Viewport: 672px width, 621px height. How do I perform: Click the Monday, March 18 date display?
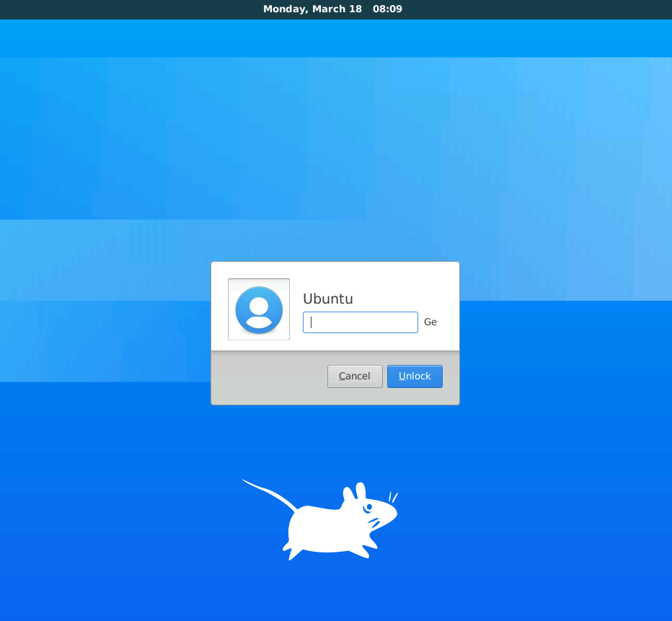pos(313,9)
